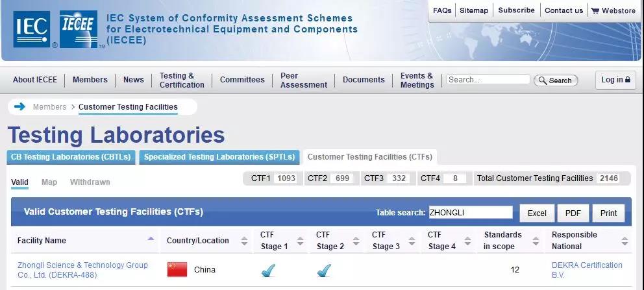Click the CTF Stage 1 checkmark
This screenshot has width=644, height=290.
pos(267,271)
